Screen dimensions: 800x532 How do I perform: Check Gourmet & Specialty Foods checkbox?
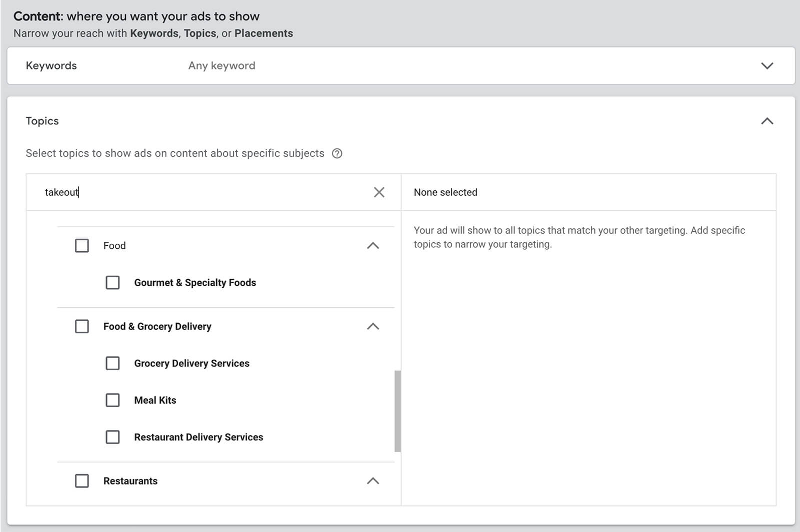[112, 283]
